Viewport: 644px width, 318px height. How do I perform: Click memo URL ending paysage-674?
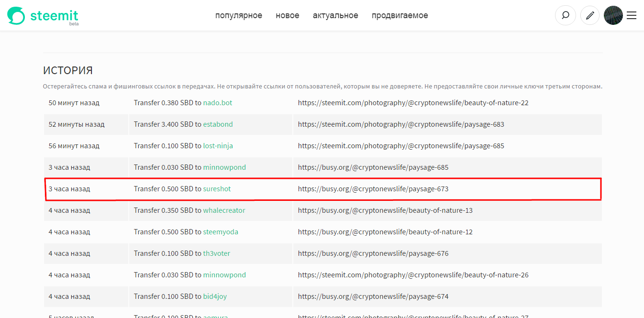[373, 296]
